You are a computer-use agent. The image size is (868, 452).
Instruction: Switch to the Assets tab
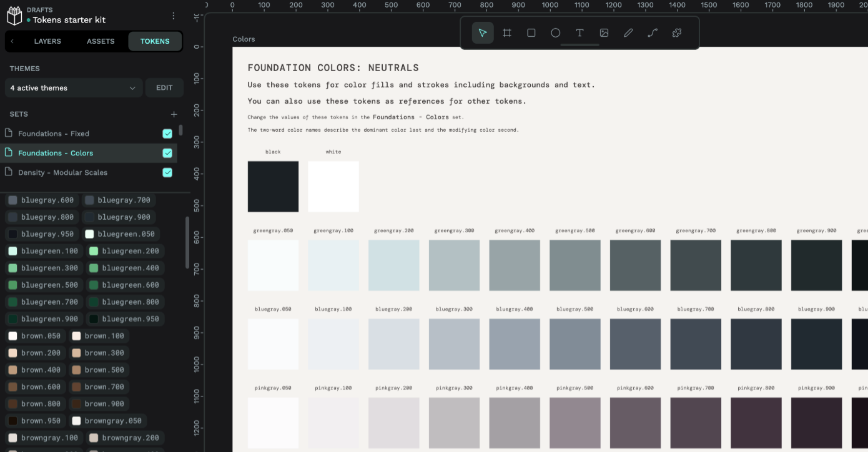pyautogui.click(x=101, y=41)
